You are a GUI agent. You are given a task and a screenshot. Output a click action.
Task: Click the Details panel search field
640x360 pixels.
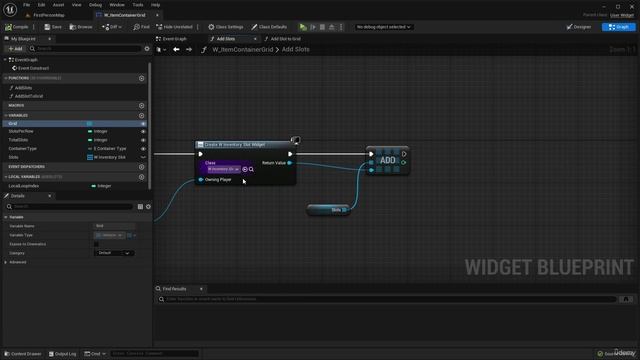coord(69,207)
